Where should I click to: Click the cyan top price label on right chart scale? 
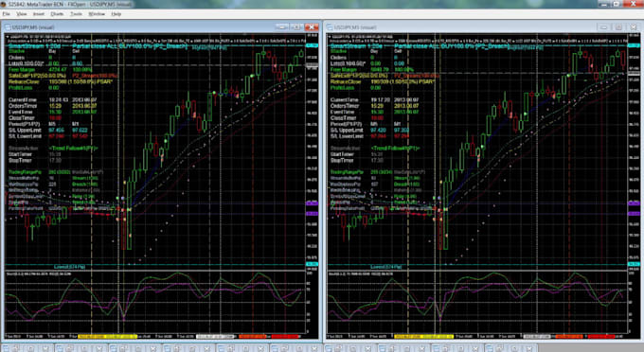coord(634,45)
